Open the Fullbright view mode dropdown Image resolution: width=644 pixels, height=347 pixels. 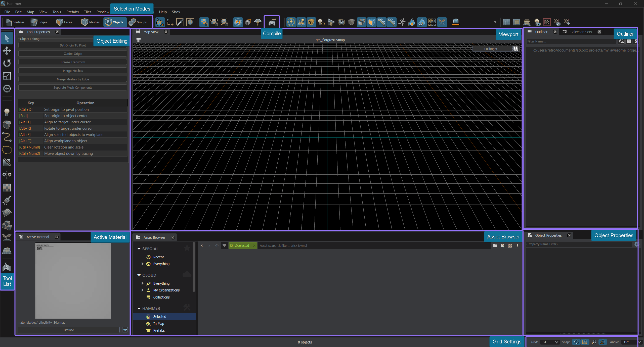click(x=493, y=49)
